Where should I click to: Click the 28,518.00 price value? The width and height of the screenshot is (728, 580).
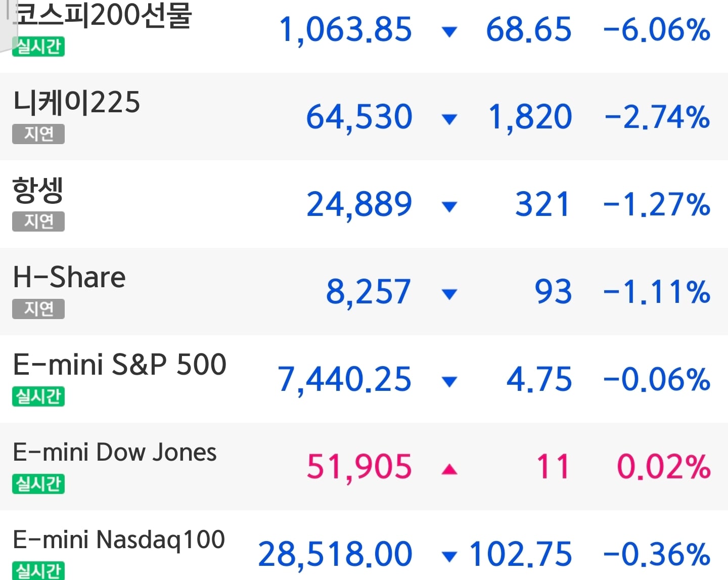(335, 555)
